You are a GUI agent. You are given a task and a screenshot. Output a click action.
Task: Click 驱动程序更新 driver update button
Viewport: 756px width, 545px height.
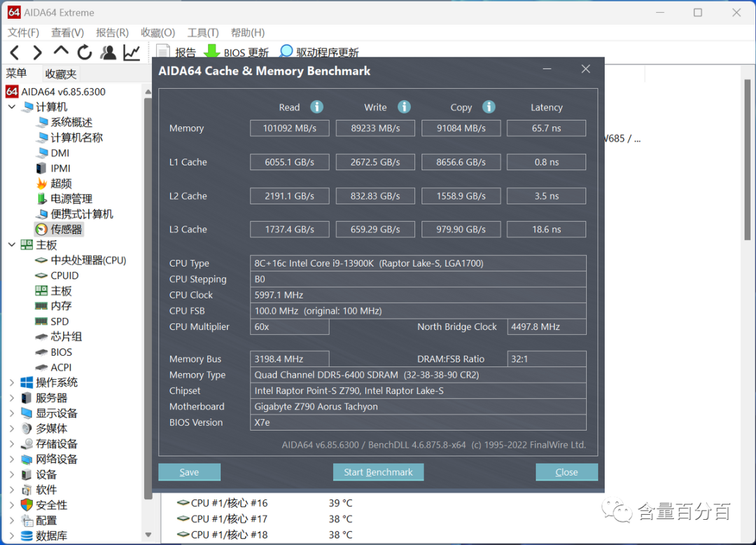(x=319, y=52)
